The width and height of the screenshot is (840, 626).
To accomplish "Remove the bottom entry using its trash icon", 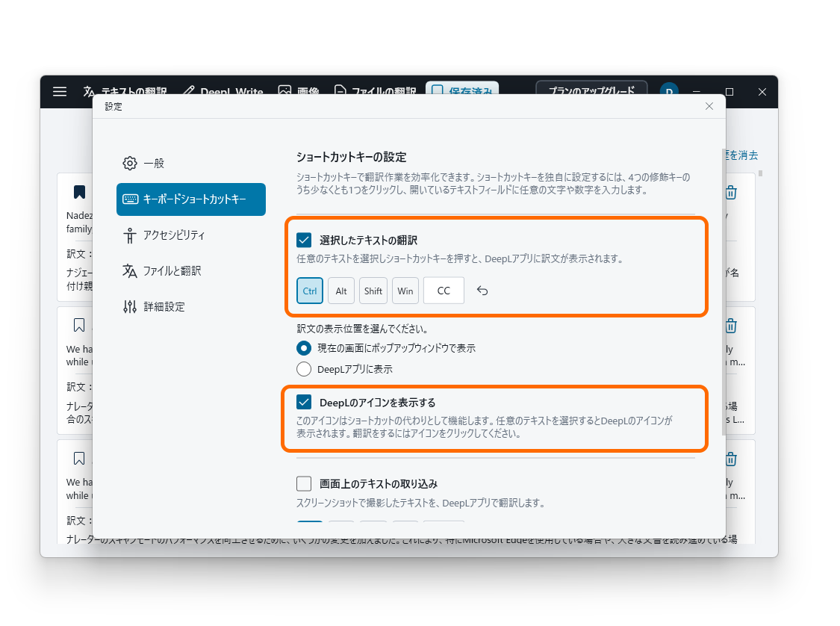I will (730, 459).
